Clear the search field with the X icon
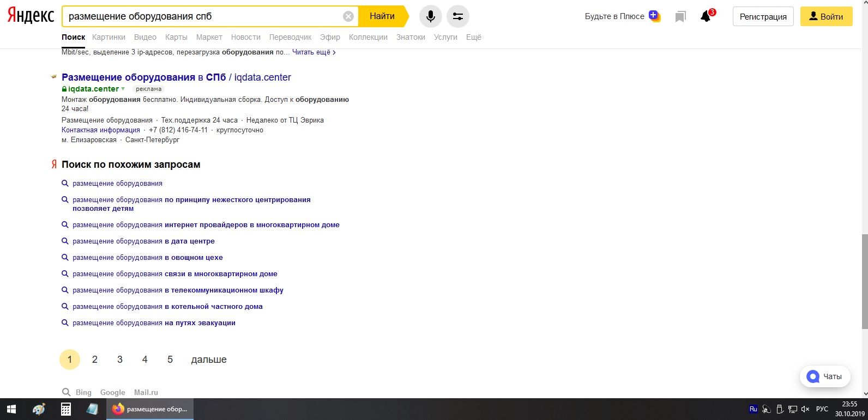 (348, 16)
